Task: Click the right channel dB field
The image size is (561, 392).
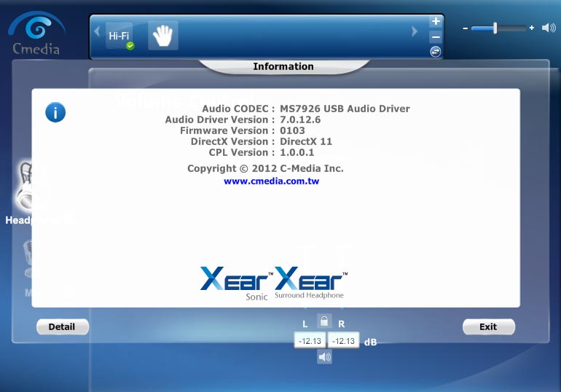Action: click(x=343, y=341)
